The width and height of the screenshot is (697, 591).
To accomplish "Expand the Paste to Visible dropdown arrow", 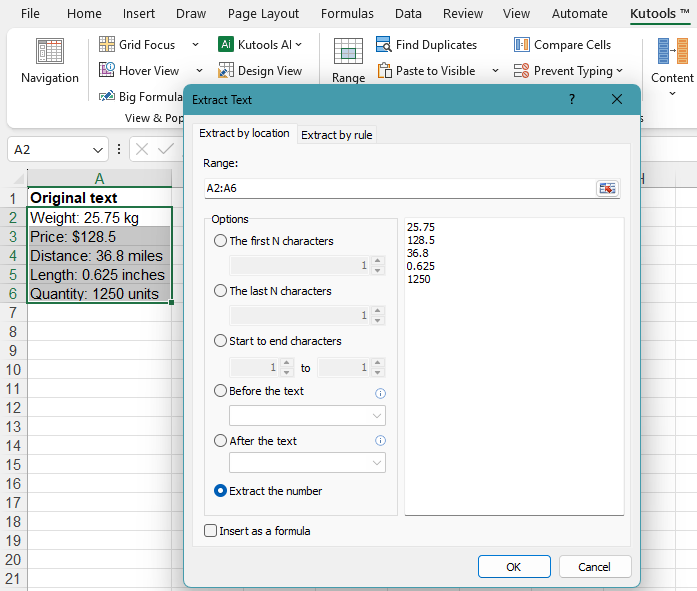I will coord(495,70).
